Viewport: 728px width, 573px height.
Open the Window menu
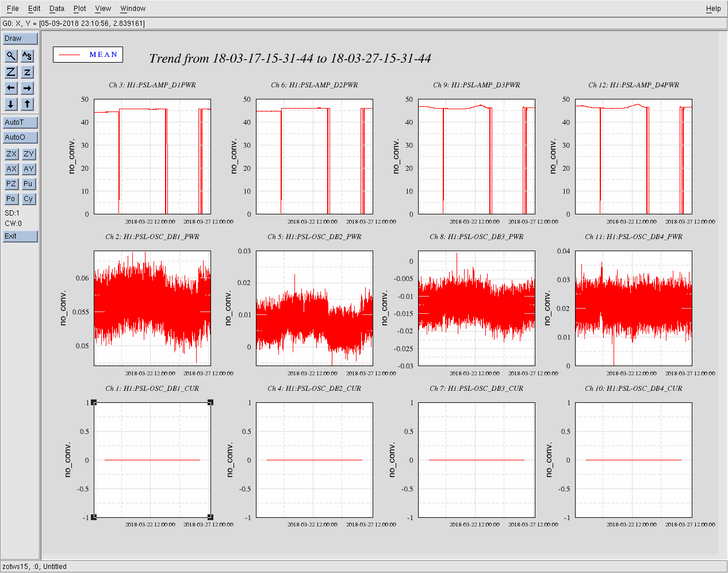[x=133, y=9]
